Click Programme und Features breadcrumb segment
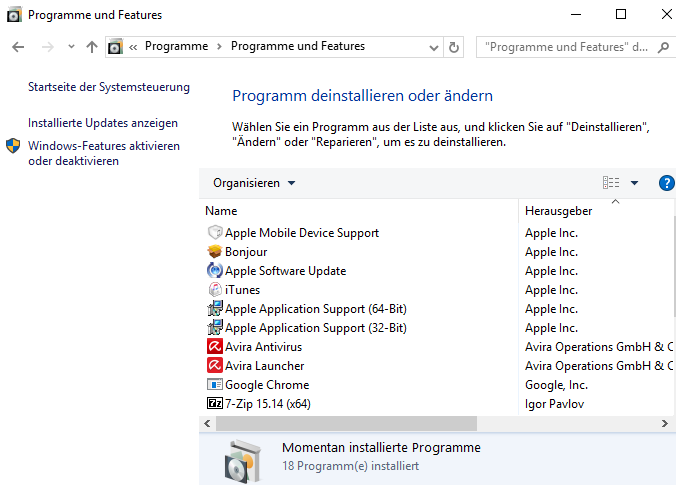The width and height of the screenshot is (676, 485). tap(298, 46)
